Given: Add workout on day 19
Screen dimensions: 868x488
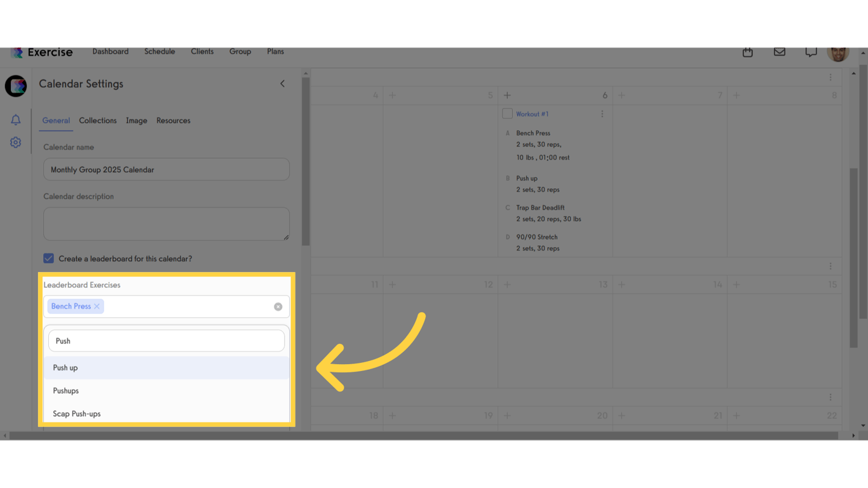Looking at the screenshot, I should pos(392,416).
